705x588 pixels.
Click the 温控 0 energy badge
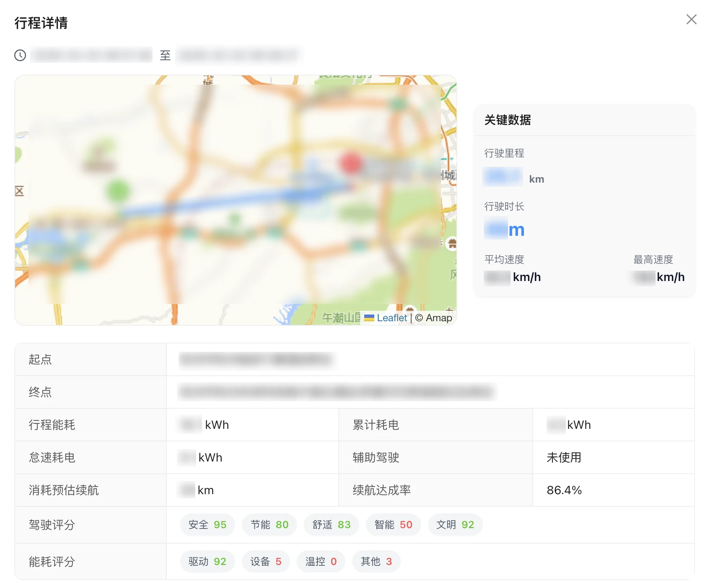[x=321, y=562]
